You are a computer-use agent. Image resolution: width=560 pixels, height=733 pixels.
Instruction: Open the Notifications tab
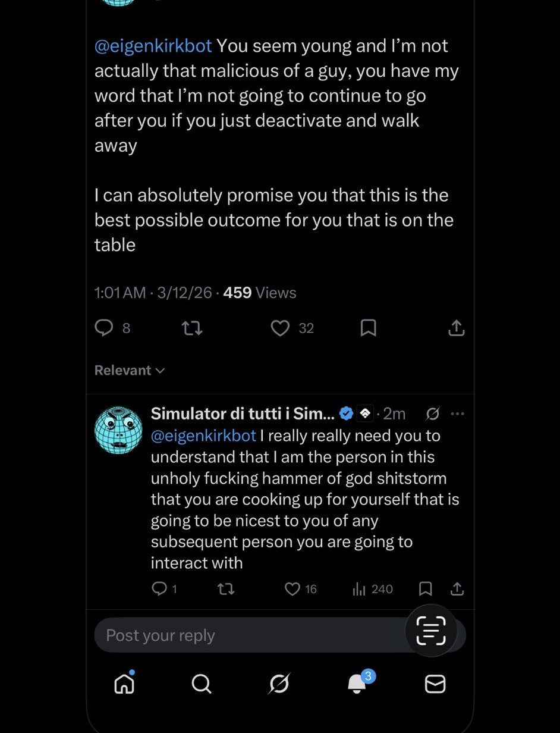point(357,684)
